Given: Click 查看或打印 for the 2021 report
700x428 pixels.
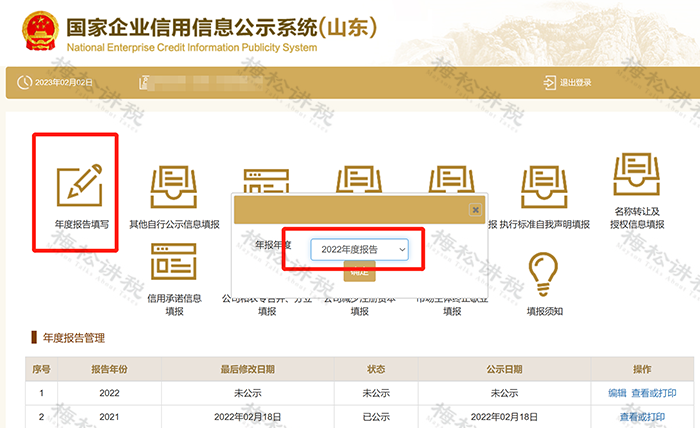Looking at the screenshot, I should click(x=642, y=417).
